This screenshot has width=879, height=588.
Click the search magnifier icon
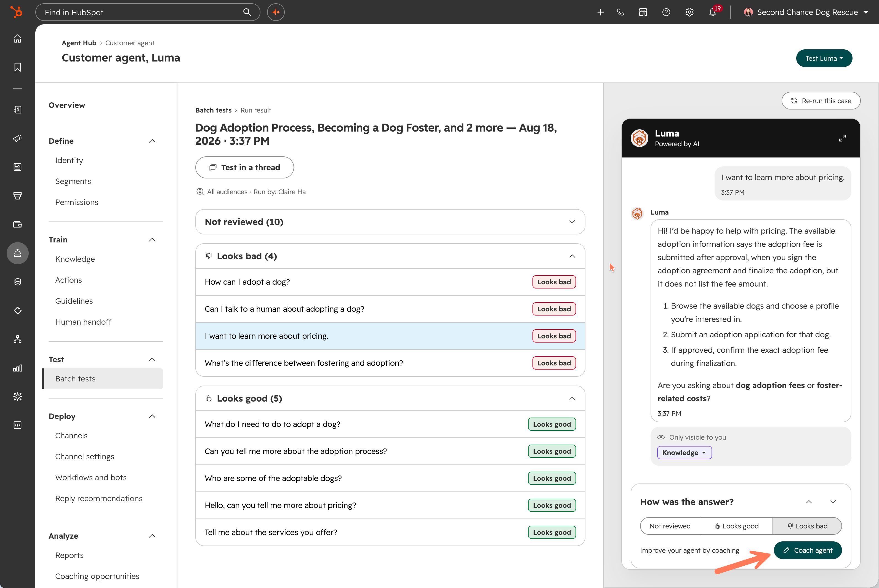pyautogui.click(x=247, y=12)
